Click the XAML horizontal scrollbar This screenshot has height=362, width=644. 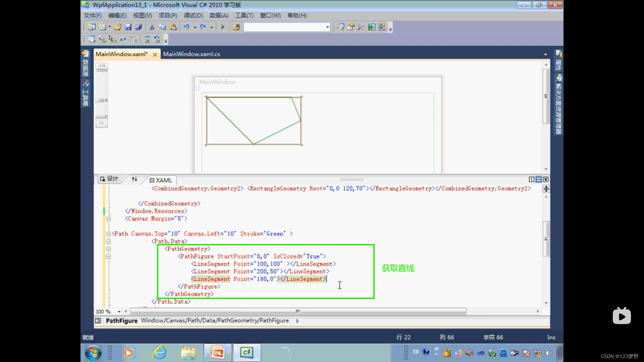tap(298, 311)
